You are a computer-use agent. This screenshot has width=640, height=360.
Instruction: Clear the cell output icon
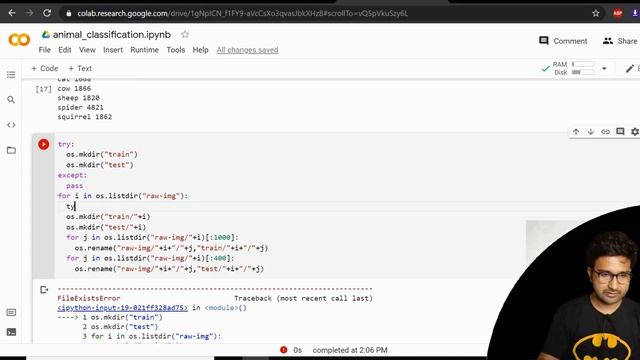[44, 290]
